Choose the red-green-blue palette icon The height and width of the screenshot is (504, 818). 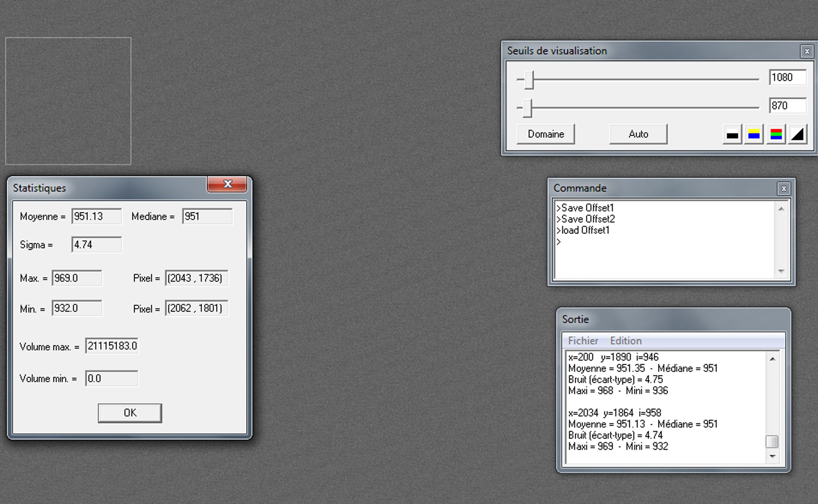point(776,134)
